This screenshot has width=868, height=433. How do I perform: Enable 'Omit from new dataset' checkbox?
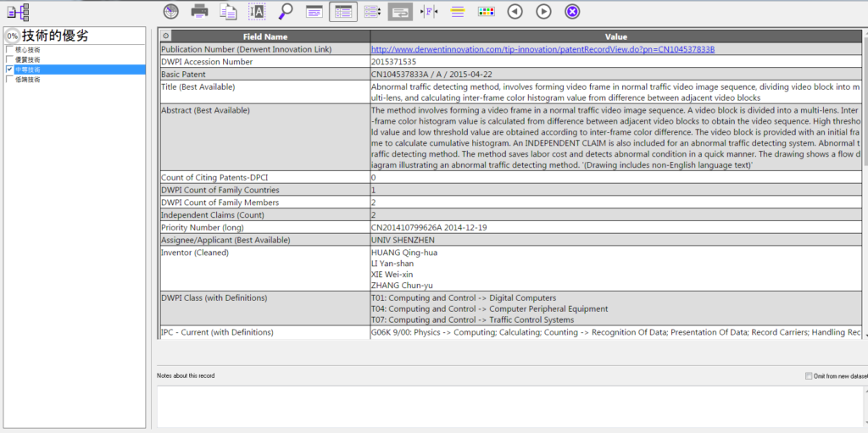tap(808, 375)
